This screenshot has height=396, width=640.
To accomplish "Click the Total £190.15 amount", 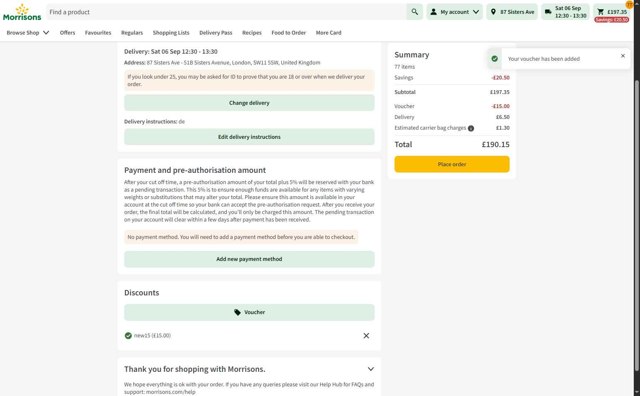I will point(496,144).
